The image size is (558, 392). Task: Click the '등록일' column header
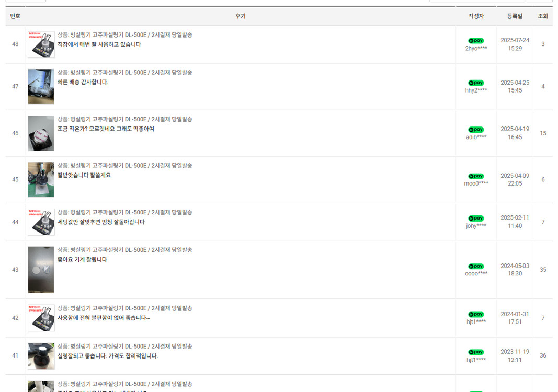[x=514, y=16]
